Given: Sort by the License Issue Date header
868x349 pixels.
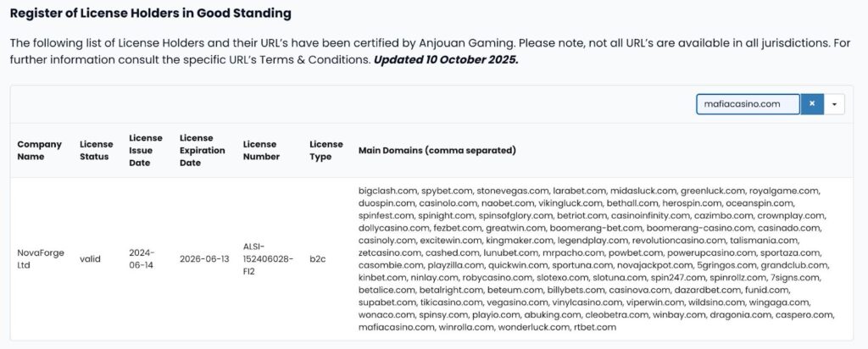Looking at the screenshot, I should (x=145, y=150).
